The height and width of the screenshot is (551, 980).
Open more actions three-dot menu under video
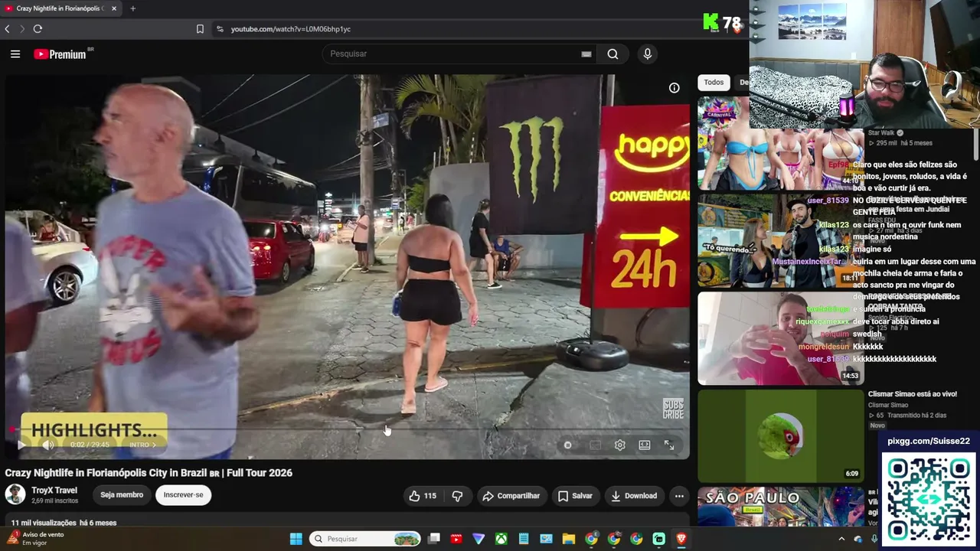(679, 496)
